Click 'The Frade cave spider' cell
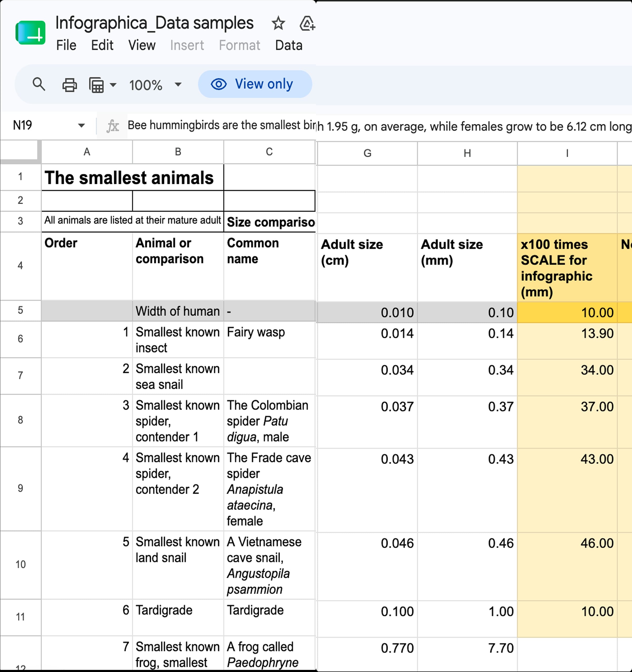632x672 pixels. pos(269,489)
